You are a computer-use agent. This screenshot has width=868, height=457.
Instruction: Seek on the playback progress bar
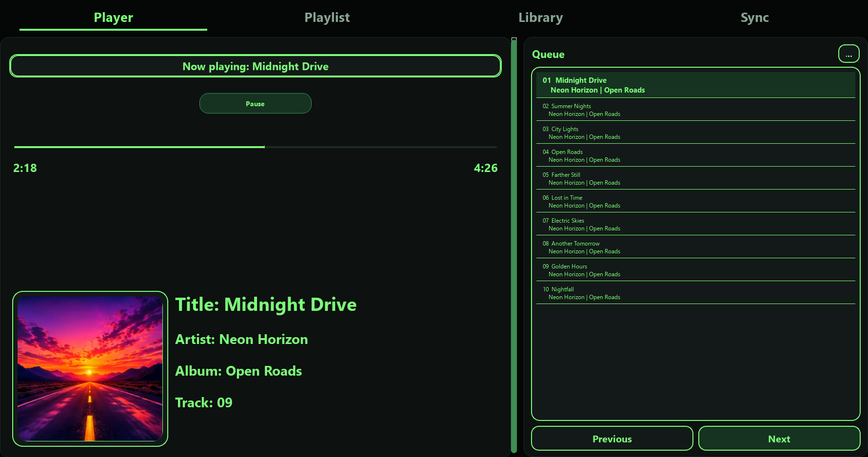(x=255, y=147)
